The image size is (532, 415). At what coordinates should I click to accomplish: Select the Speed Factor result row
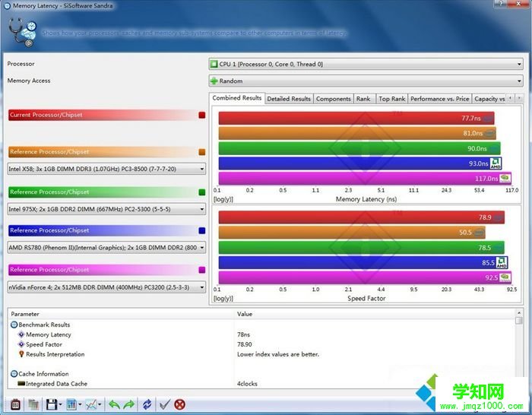click(261, 344)
